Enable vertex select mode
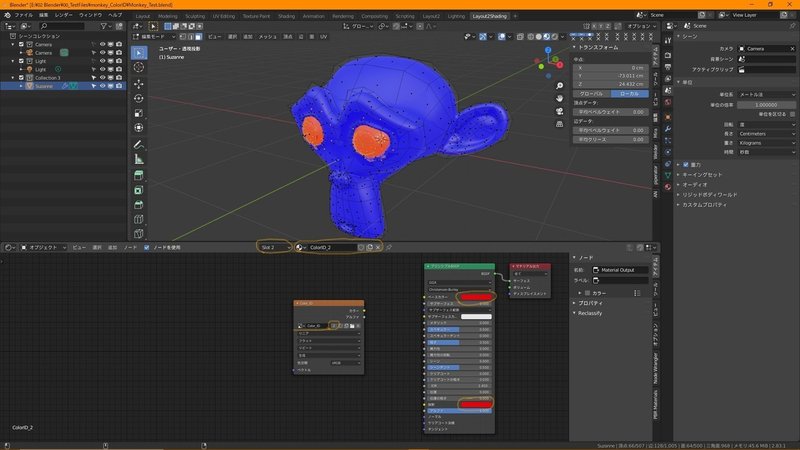Screen dimensions: 800x450 tap(183, 37)
